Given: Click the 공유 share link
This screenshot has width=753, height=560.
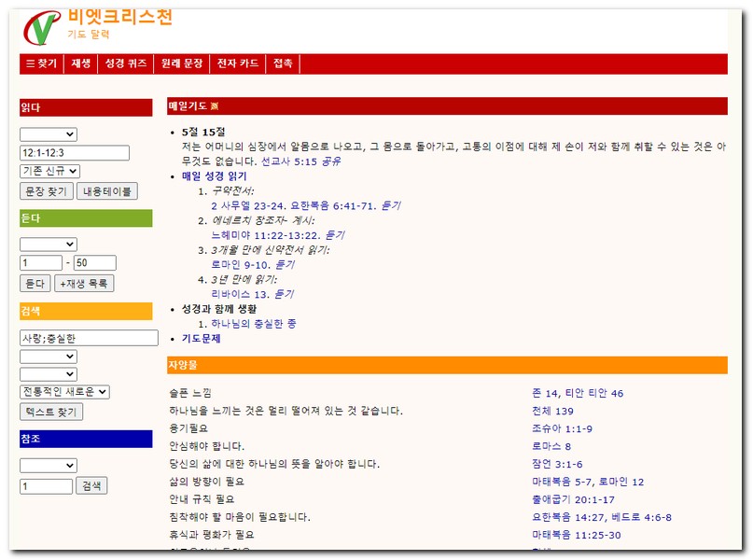Looking at the screenshot, I should tap(331, 161).
